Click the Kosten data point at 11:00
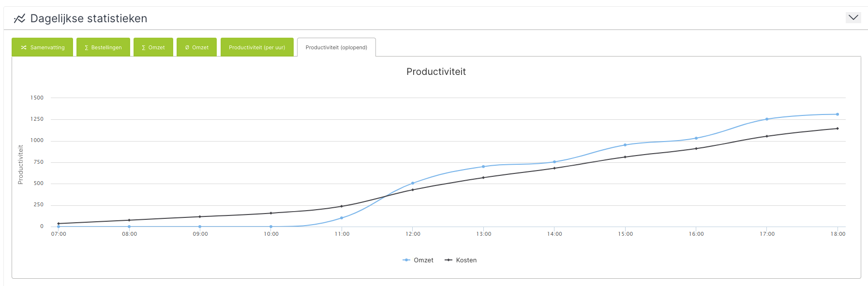Image resolution: width=868 pixels, height=286 pixels. pos(342,206)
